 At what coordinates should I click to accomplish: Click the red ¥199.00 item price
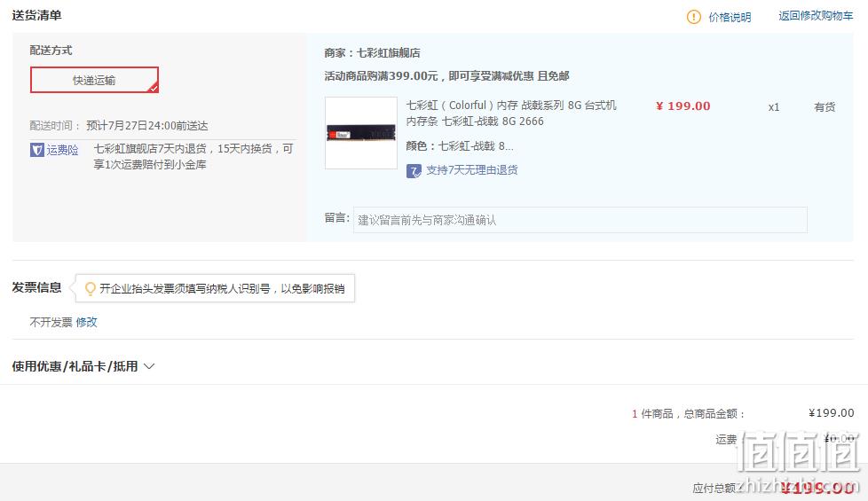click(x=683, y=106)
